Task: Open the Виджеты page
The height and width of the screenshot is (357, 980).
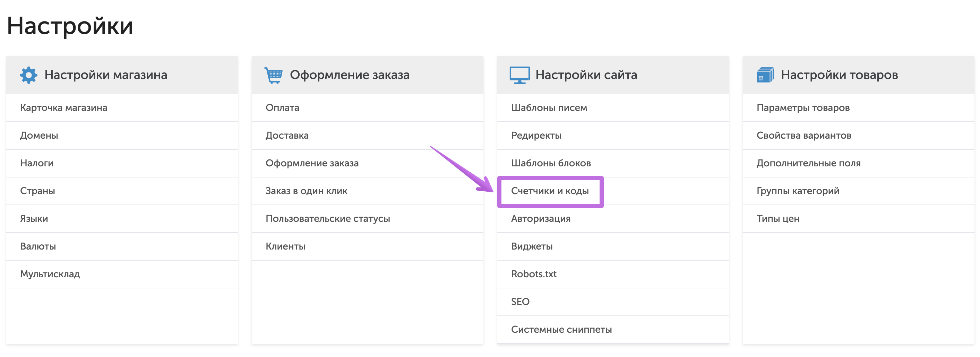Action: tap(532, 246)
